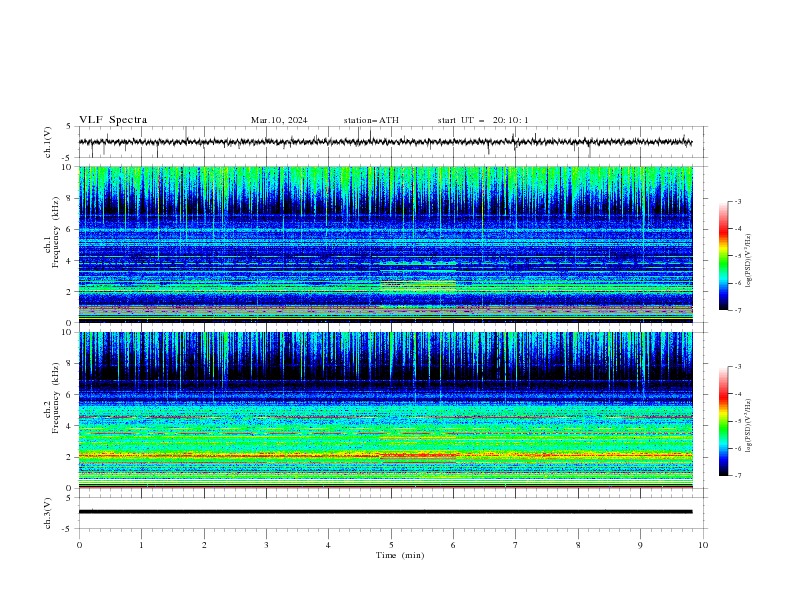Click the "ch.3(V)" axis label
The image size is (792, 612).
click(48, 513)
